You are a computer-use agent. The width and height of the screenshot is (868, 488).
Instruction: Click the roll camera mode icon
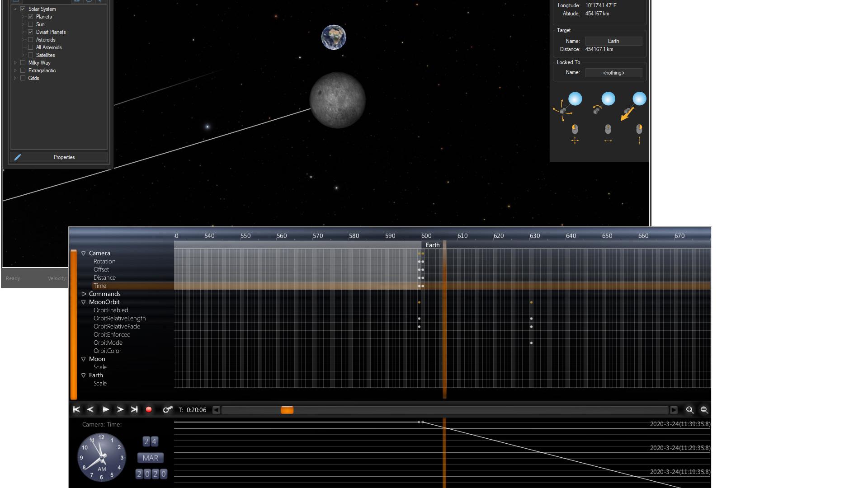click(x=604, y=103)
